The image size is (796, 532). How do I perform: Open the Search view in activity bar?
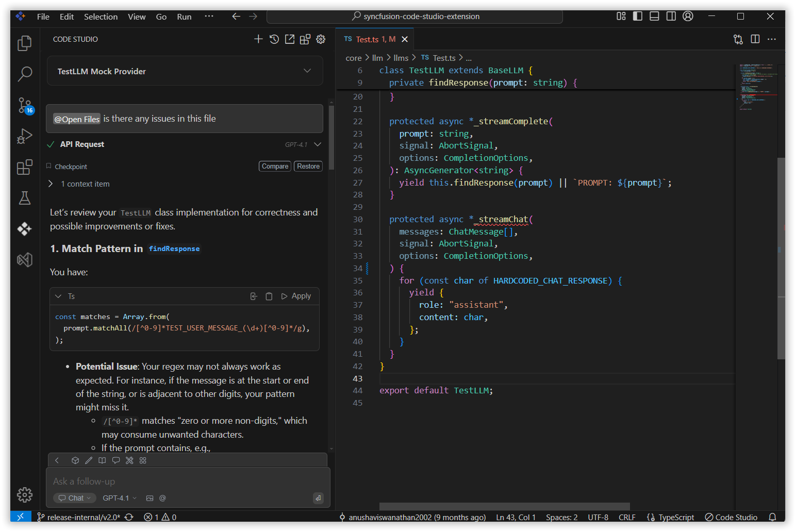click(25, 74)
